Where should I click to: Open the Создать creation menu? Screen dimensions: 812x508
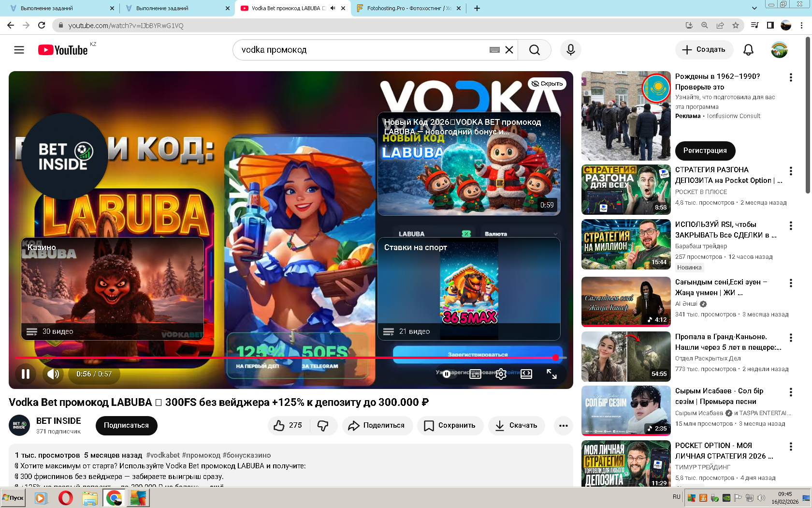click(704, 50)
